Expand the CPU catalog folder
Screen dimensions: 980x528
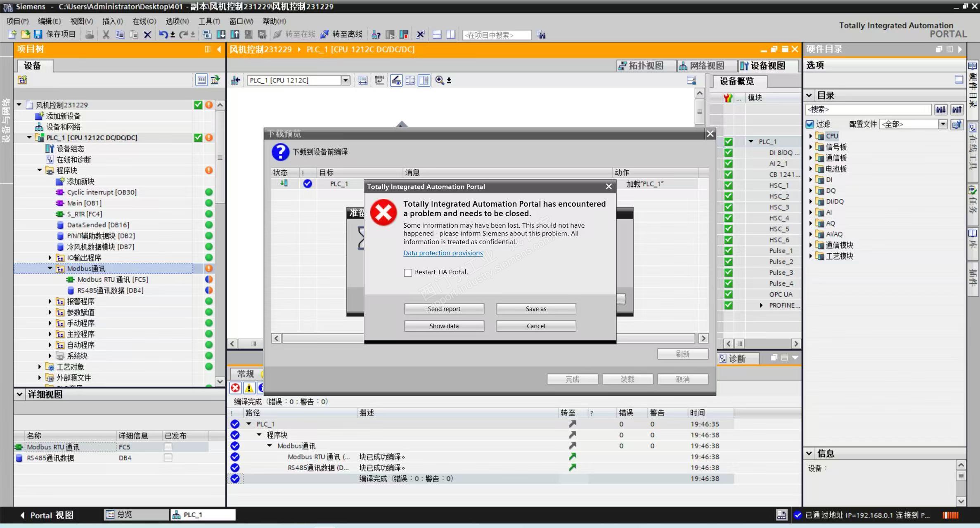810,136
